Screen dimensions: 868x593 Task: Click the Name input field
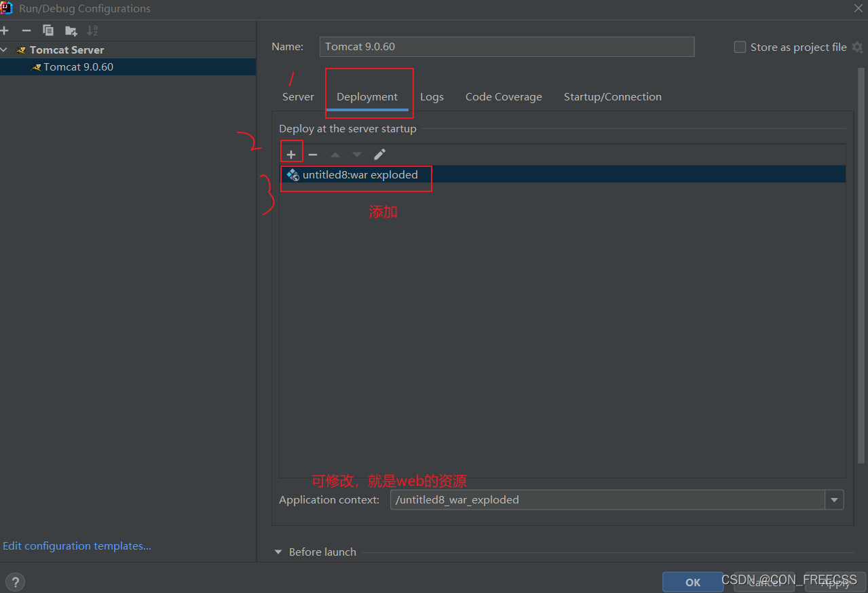[507, 47]
